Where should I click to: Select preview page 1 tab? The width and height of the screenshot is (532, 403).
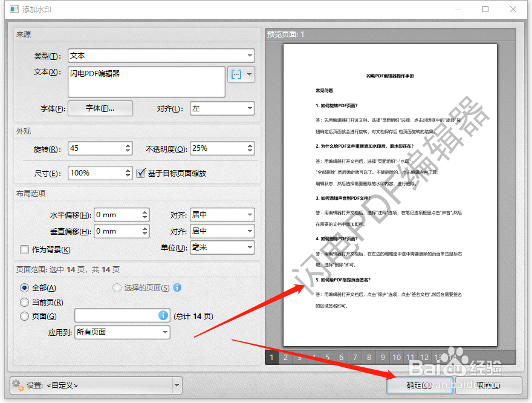click(272, 357)
